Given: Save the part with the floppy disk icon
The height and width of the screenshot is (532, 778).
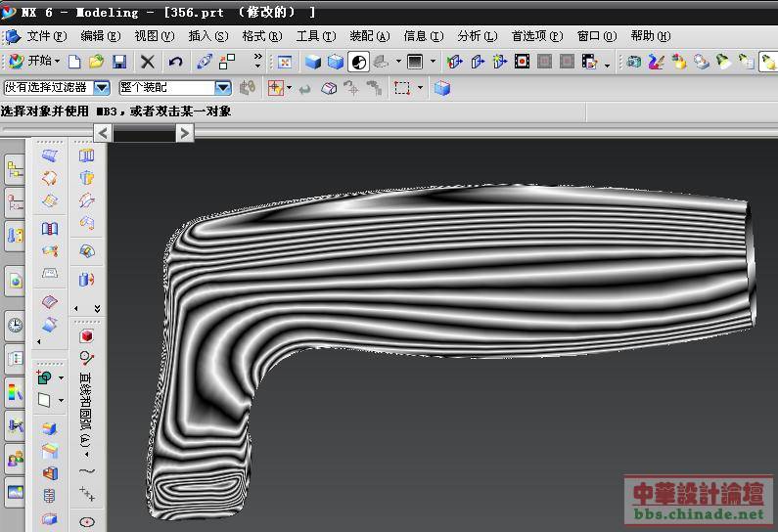Looking at the screenshot, I should [x=118, y=62].
